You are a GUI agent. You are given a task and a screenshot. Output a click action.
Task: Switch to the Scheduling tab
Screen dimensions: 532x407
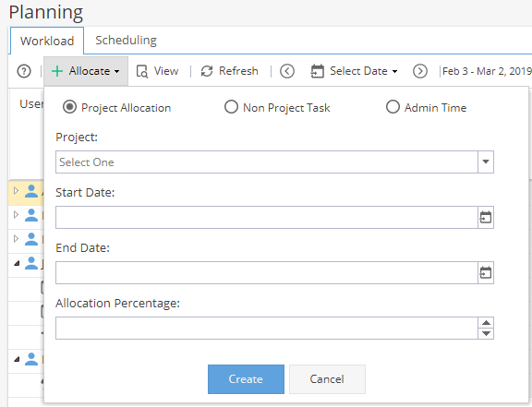coord(126,40)
